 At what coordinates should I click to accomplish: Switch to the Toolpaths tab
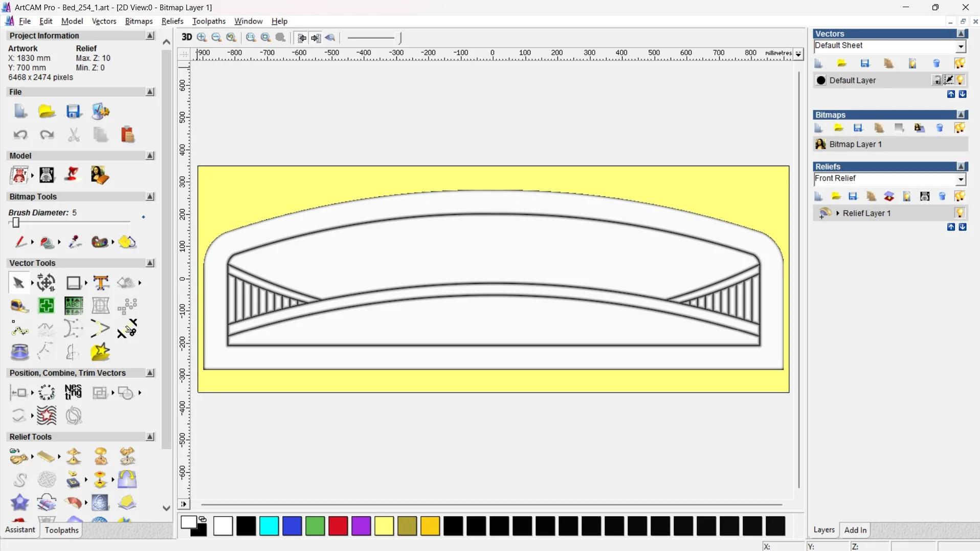pyautogui.click(x=61, y=530)
